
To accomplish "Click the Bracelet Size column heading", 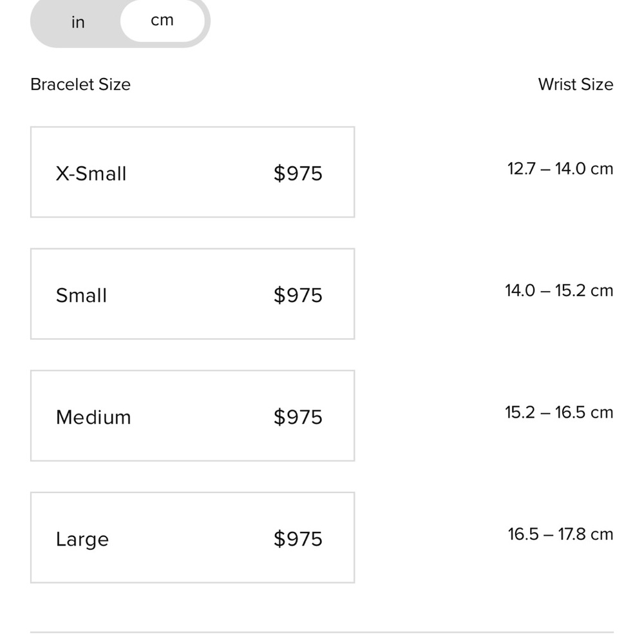I will (80, 84).
